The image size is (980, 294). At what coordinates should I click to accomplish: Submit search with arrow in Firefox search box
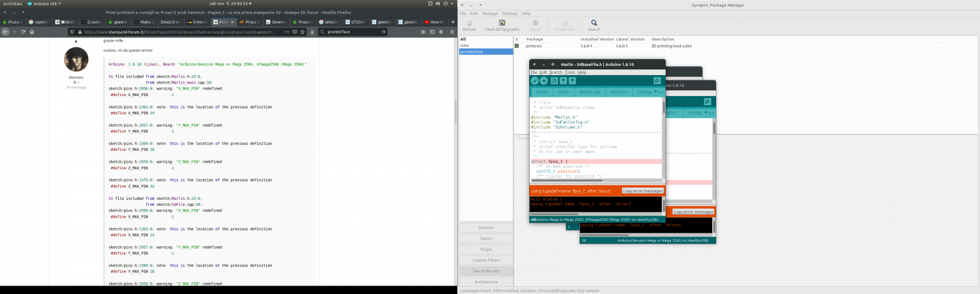pos(383,31)
